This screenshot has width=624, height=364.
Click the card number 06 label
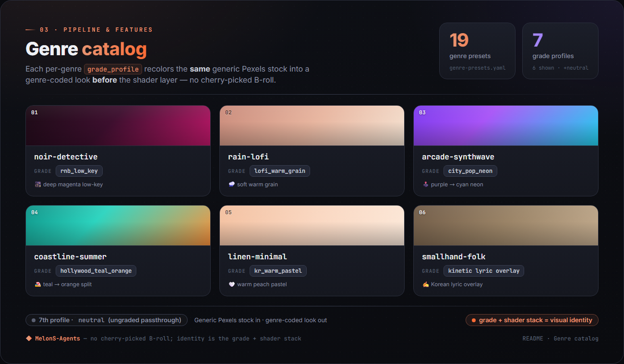[x=422, y=212]
